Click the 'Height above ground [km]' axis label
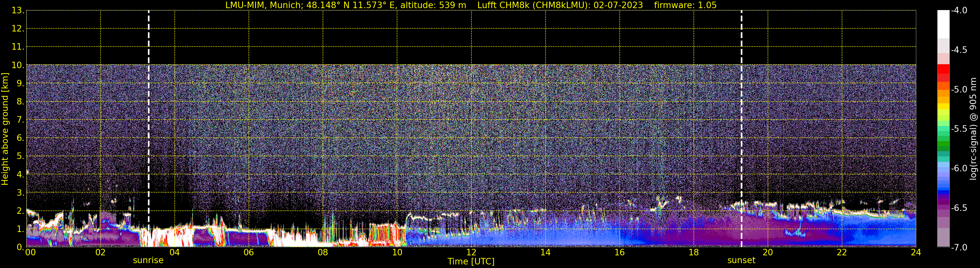 [x=5, y=129]
